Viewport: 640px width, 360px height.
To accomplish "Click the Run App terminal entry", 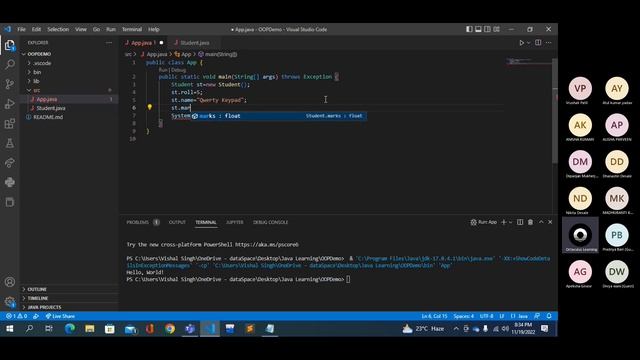I will (484, 222).
